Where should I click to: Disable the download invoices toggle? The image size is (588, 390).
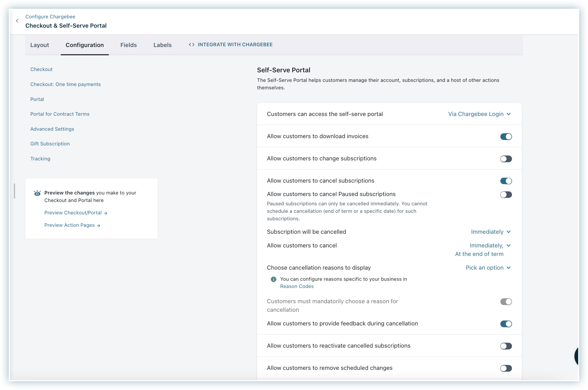click(x=506, y=137)
